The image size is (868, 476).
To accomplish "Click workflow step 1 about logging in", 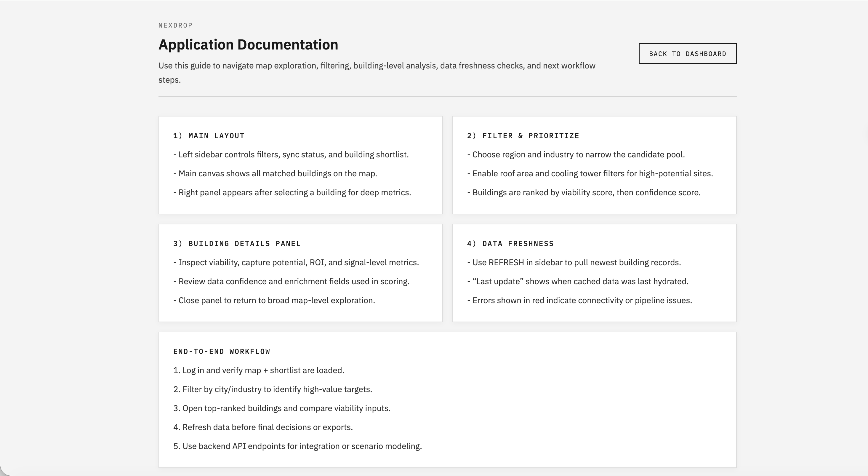I will click(258, 370).
